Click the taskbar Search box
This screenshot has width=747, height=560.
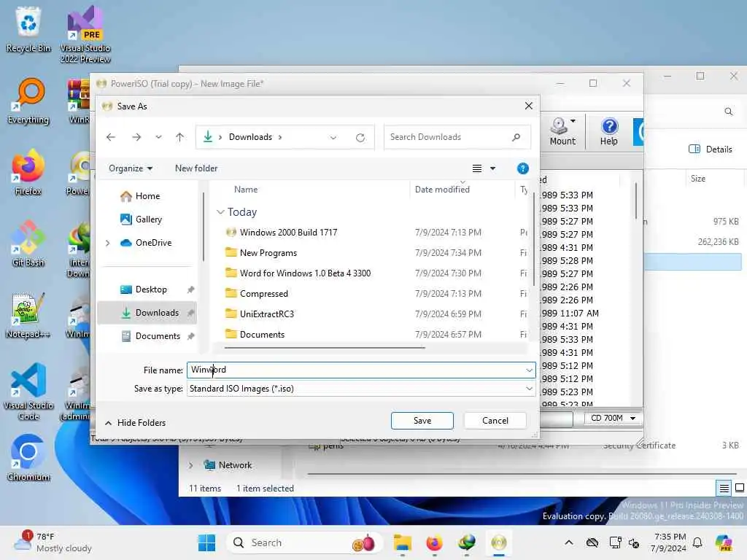click(x=305, y=542)
